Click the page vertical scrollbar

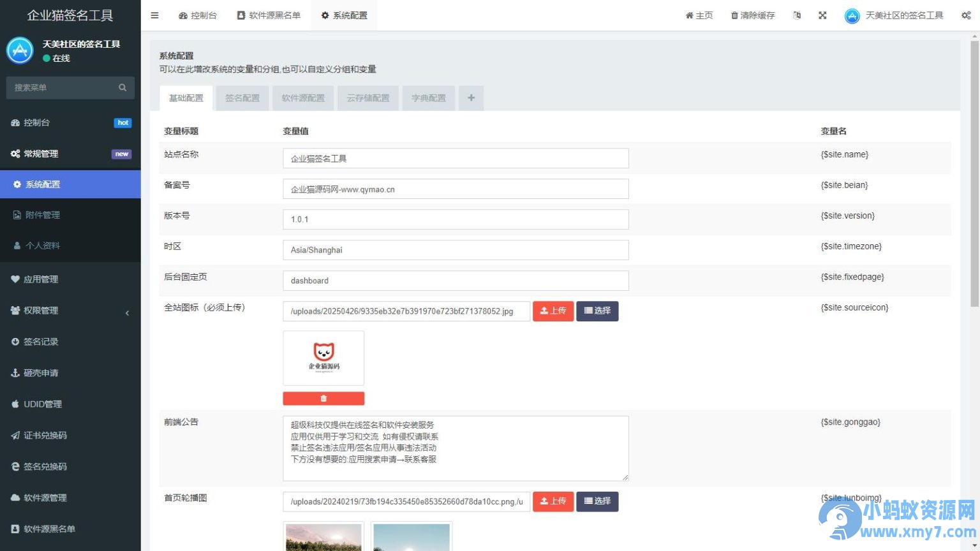(x=974, y=173)
